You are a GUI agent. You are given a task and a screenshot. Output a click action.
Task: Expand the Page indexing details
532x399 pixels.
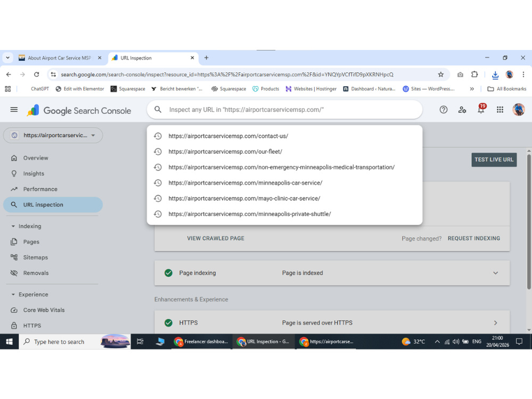495,273
